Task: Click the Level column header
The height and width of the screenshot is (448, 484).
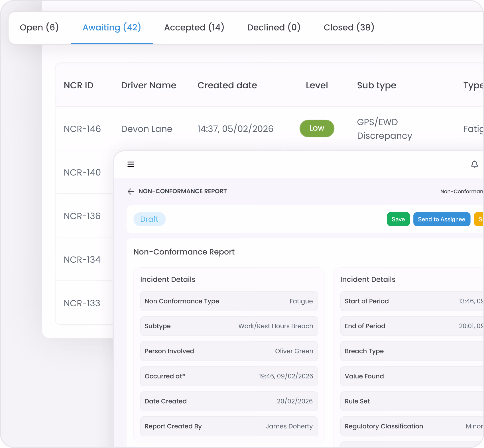Action: click(317, 85)
